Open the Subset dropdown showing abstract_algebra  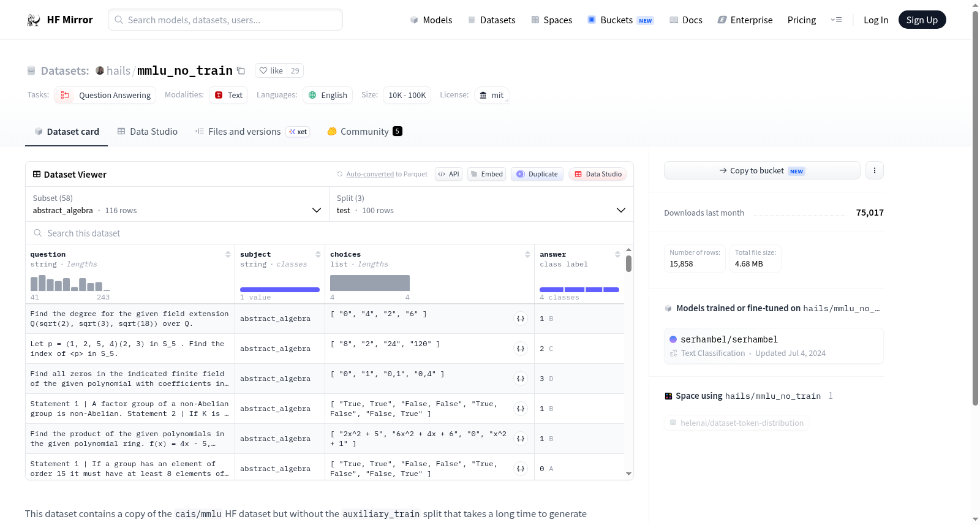tap(177, 204)
